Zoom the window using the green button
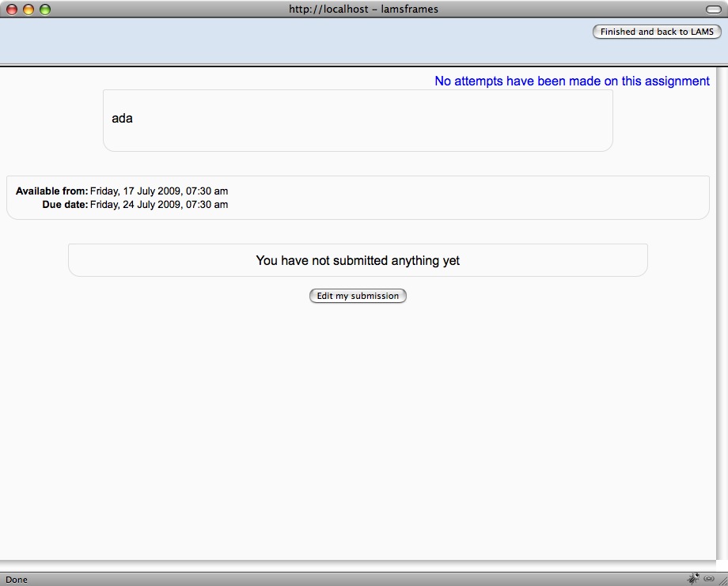728x586 pixels. [x=45, y=9]
